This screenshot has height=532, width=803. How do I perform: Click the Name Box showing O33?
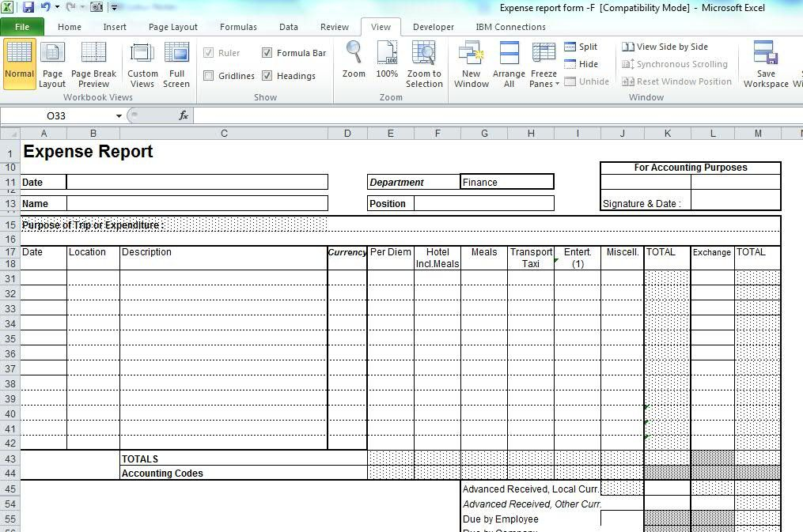56,116
